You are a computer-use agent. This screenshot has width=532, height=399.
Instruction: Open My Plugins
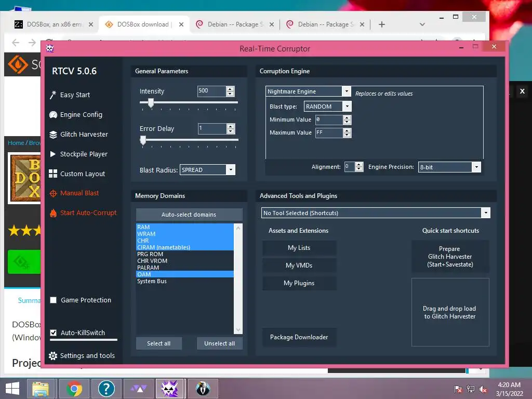coord(299,283)
